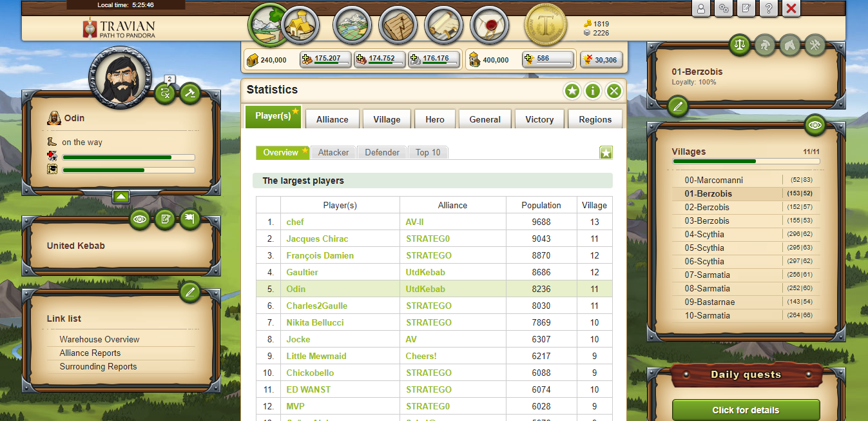Open the workshop tools icon
Viewport: 868px width, 421px height.
pos(815,45)
